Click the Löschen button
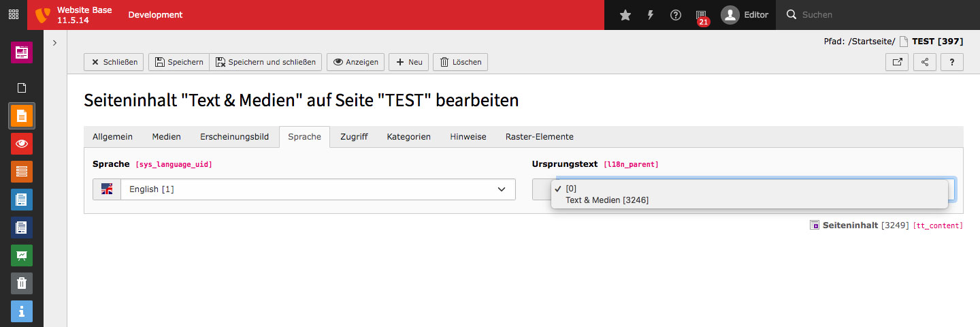 (x=460, y=62)
